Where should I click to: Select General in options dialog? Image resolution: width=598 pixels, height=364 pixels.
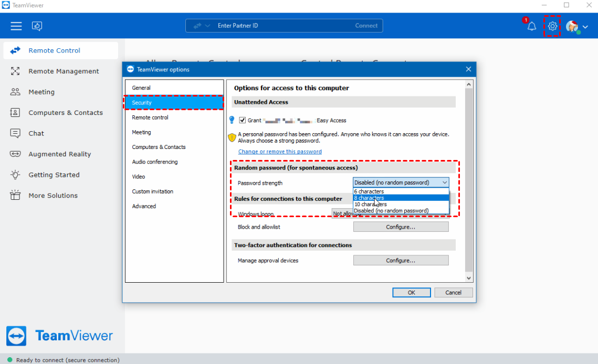click(x=174, y=88)
